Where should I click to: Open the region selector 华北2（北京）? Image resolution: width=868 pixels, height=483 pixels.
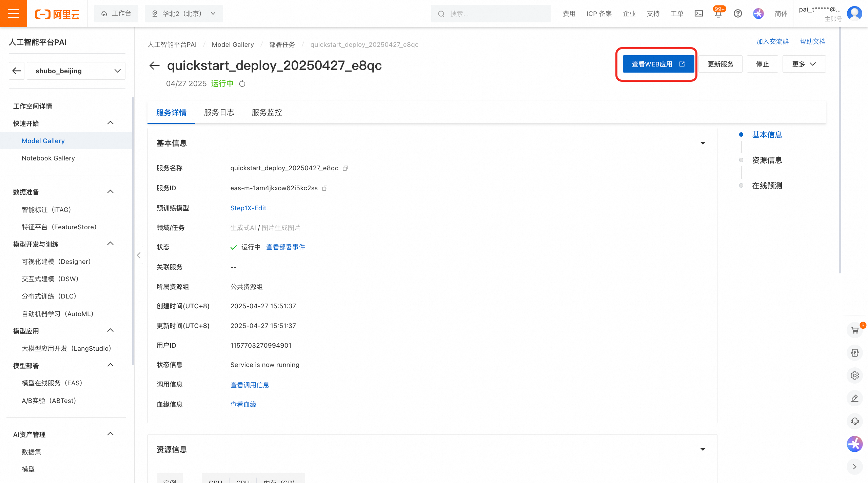tap(184, 14)
